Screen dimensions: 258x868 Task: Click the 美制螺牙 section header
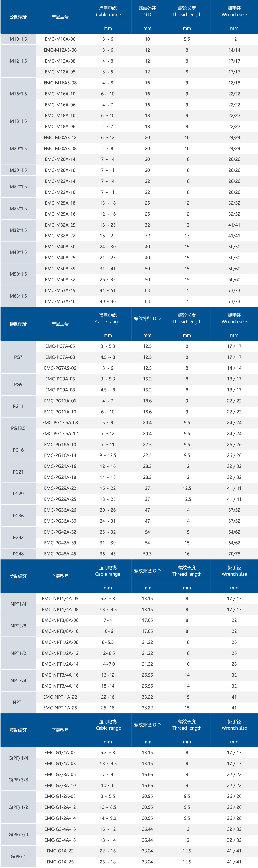[18, 576]
